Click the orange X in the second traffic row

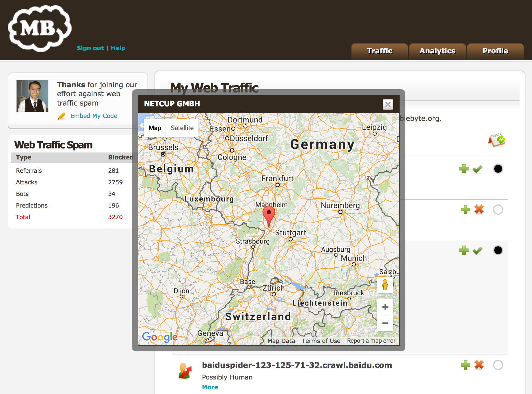tap(479, 209)
